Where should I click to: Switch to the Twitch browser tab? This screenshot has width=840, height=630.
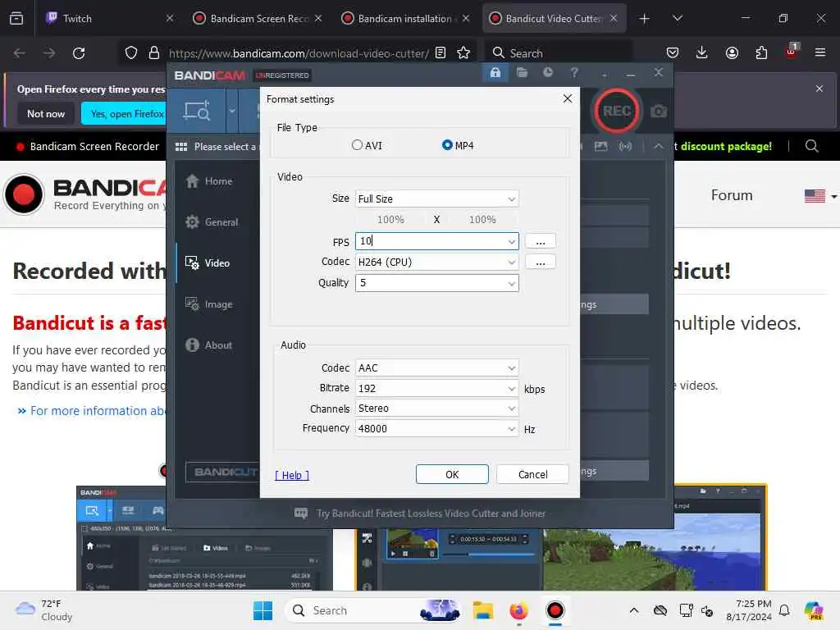[110, 18]
